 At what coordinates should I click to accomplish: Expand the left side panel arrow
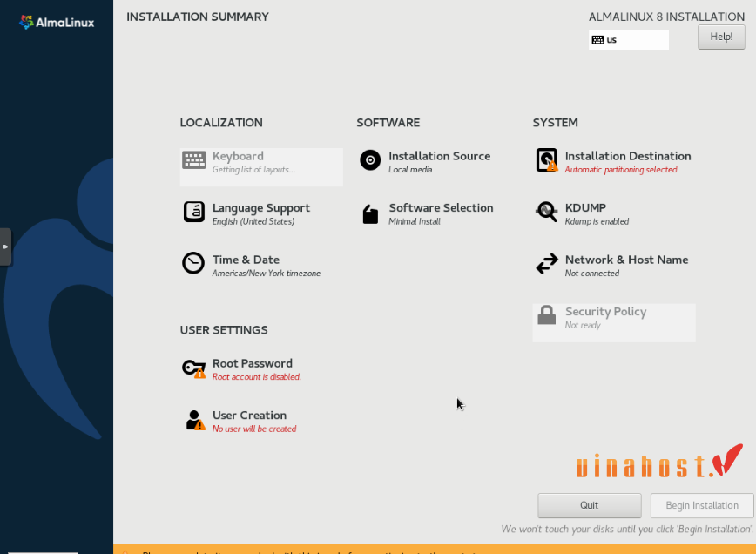[x=5, y=247]
